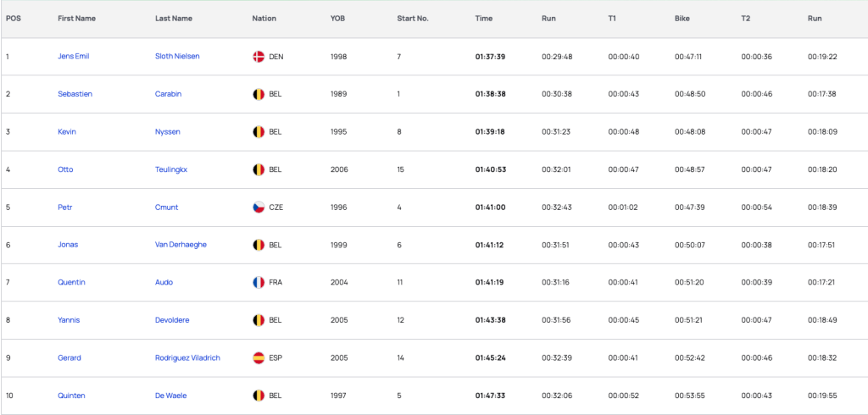Click the Devoldere last name link
Screen dimensions: 868x415
172,320
